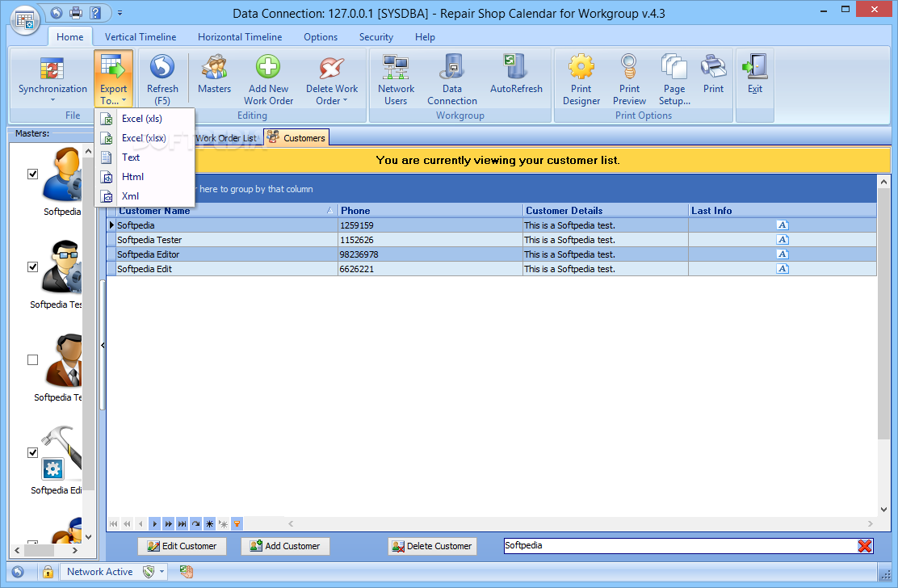Open Print Preview
Screen dimensions: 898x588
pyautogui.click(x=629, y=80)
